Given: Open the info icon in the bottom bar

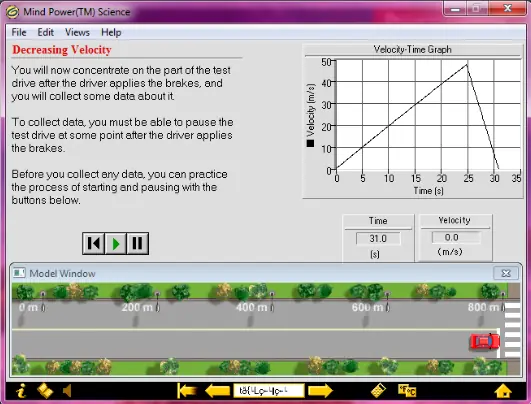Looking at the screenshot, I should point(22,391).
